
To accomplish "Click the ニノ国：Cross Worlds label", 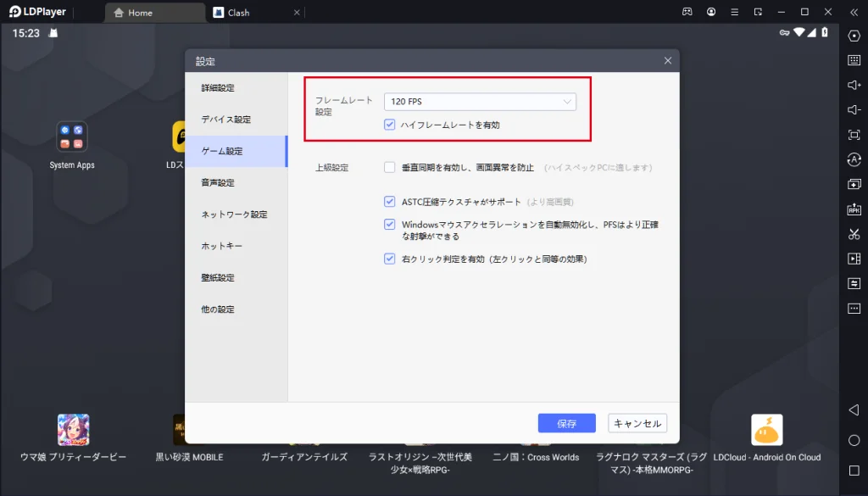I will 536,457.
